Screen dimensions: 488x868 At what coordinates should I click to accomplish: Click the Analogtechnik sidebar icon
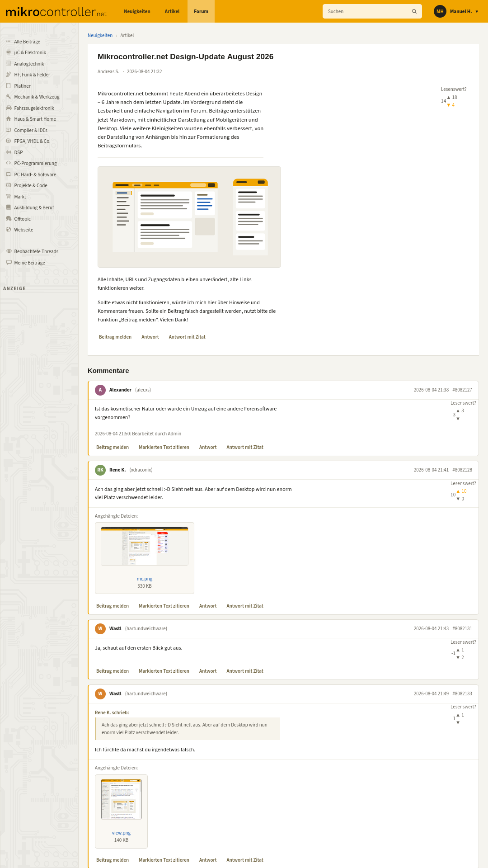click(x=8, y=64)
